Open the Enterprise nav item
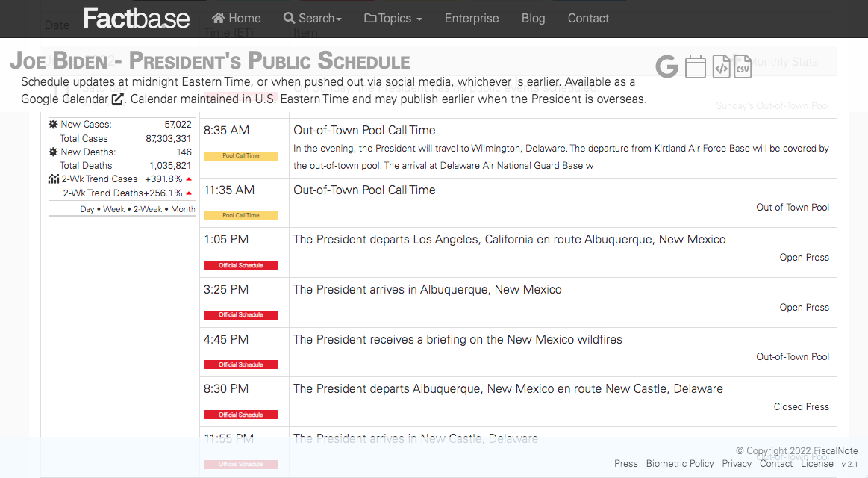 [472, 18]
